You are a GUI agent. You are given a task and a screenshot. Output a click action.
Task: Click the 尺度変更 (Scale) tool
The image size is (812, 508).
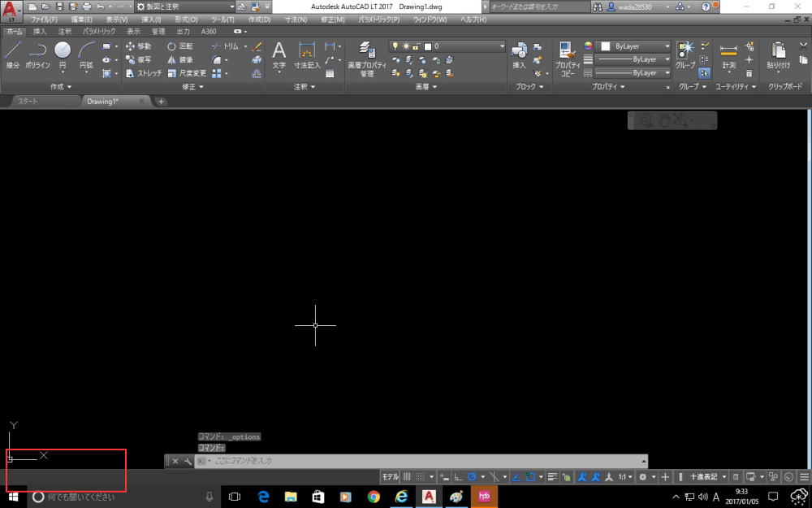(187, 73)
